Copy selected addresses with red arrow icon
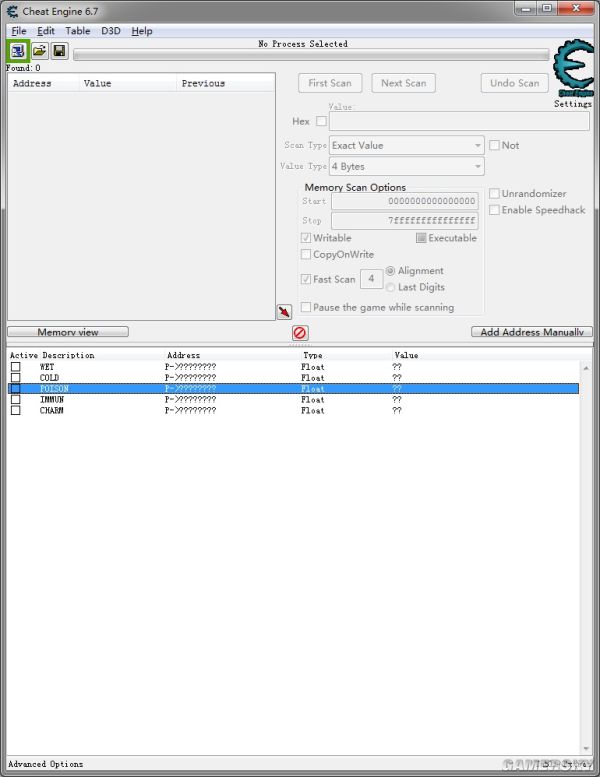 [284, 312]
